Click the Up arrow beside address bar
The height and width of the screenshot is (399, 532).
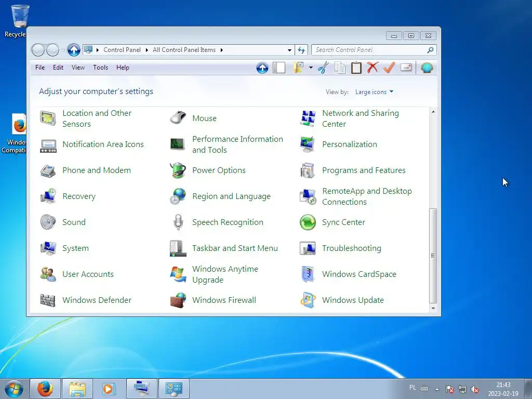(x=74, y=50)
